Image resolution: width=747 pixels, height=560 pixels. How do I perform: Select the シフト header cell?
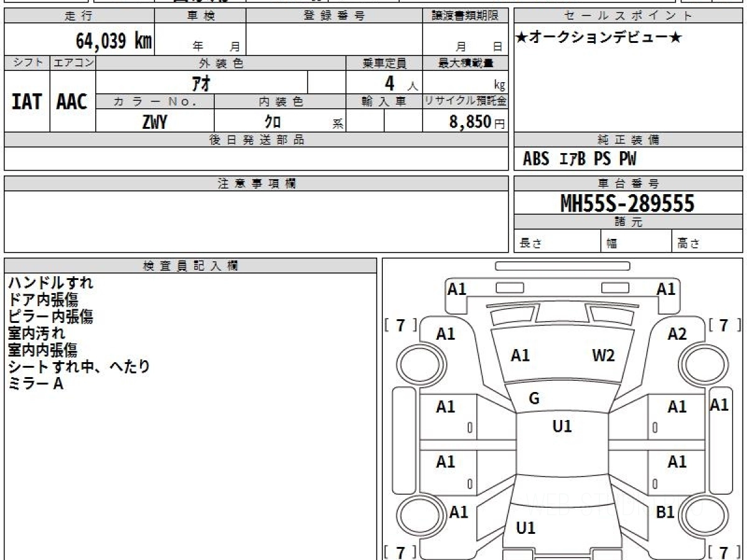click(x=27, y=63)
